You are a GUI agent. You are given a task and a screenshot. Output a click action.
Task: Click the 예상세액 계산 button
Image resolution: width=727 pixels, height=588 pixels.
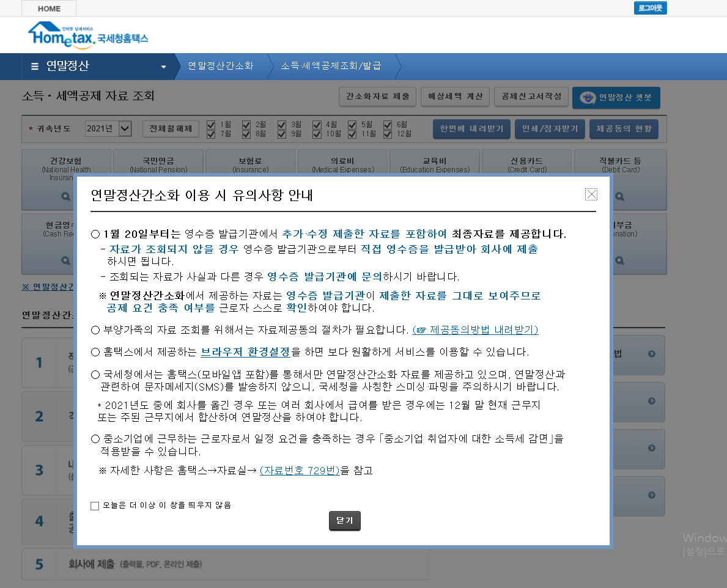tap(455, 97)
